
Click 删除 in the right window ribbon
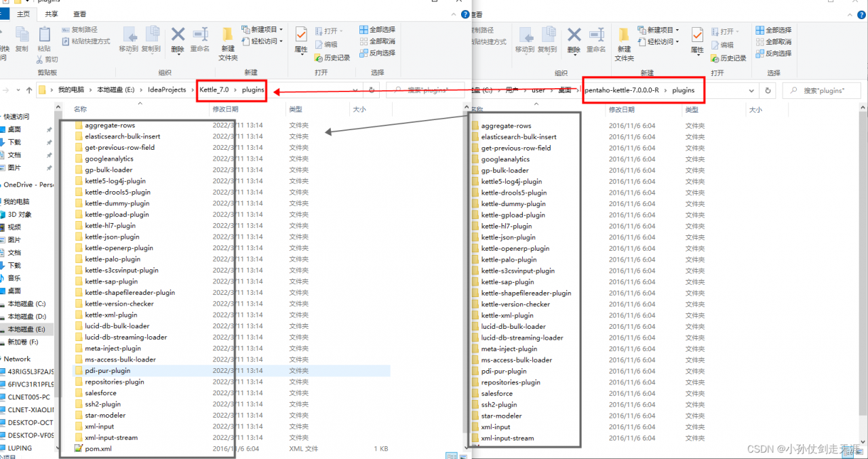(x=574, y=39)
